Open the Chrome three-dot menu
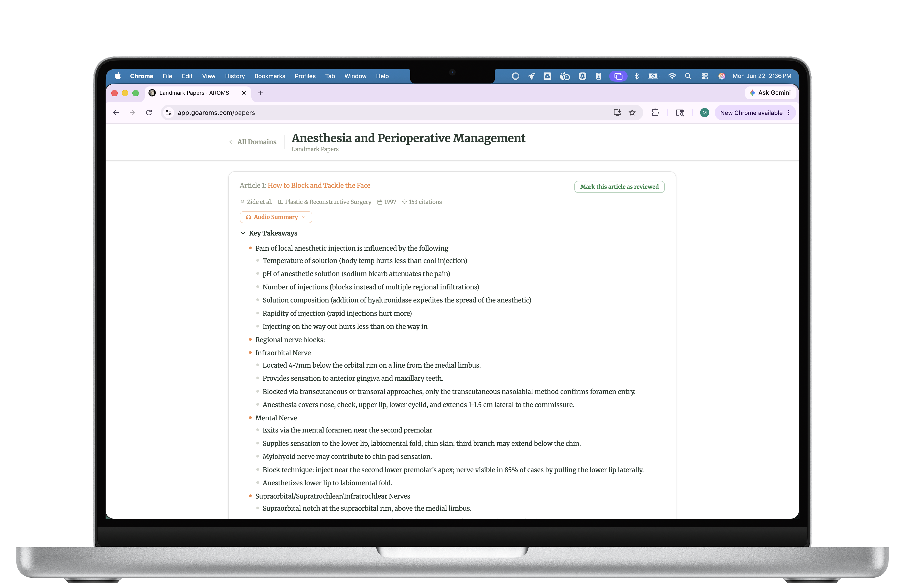The image size is (905, 588). [789, 113]
